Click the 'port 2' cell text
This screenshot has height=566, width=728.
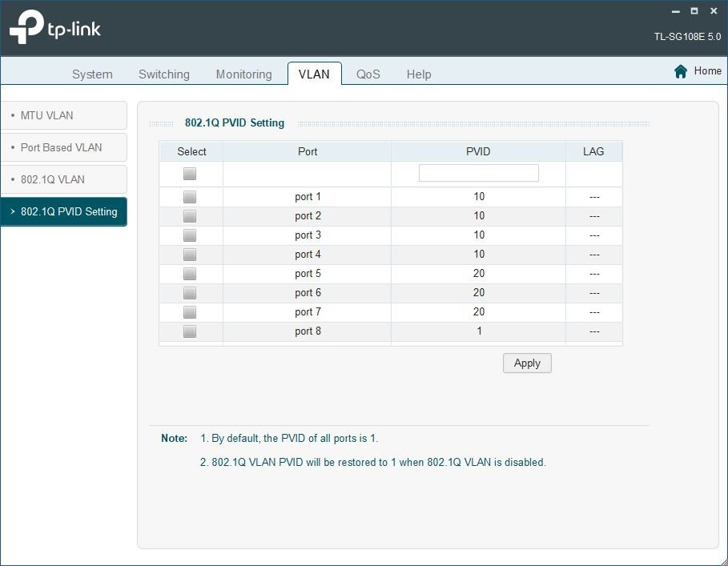pos(308,216)
